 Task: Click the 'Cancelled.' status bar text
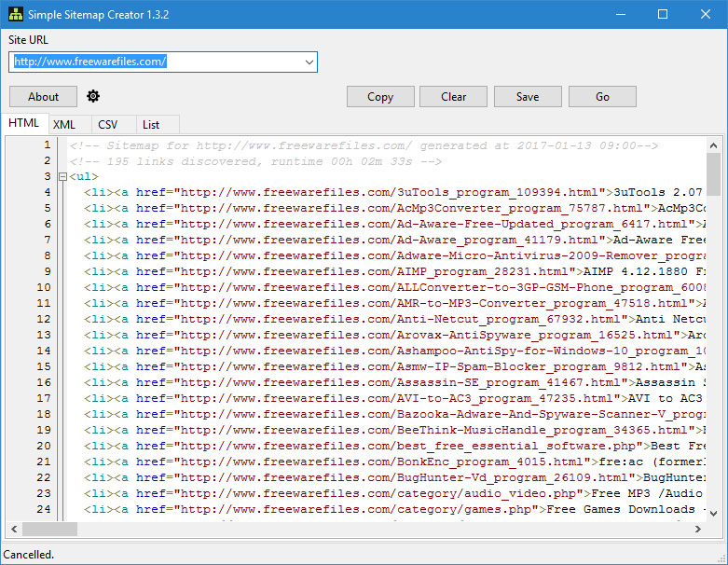tap(28, 555)
